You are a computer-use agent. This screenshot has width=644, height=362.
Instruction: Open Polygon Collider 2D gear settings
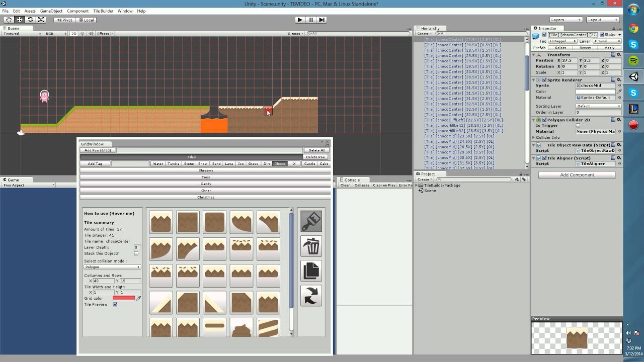click(619, 120)
